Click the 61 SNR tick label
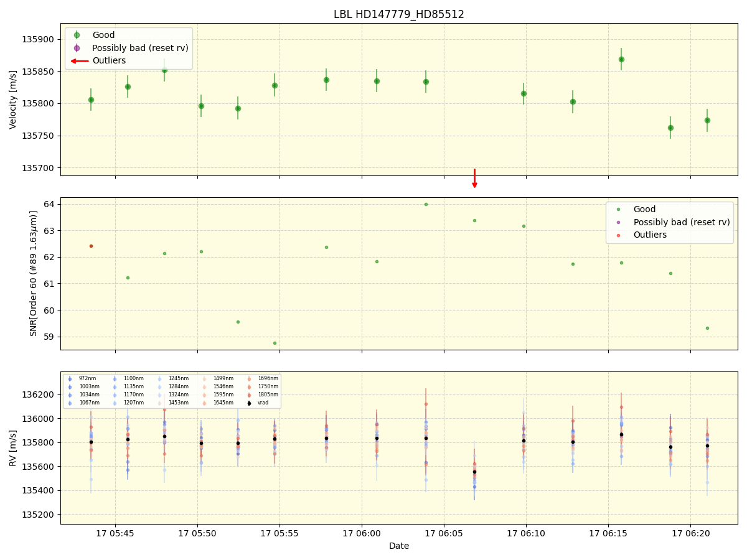Screen dimensions: 747x560 pyautogui.click(x=50, y=284)
